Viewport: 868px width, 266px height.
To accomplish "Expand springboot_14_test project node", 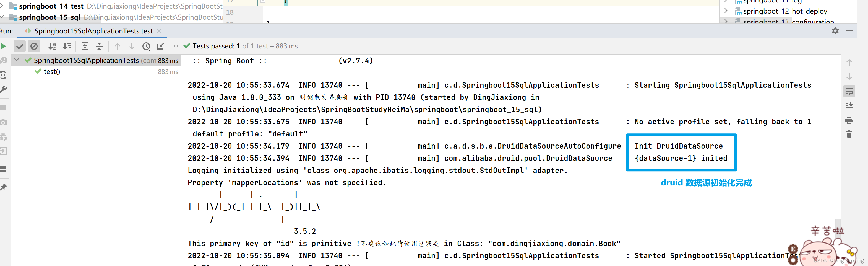I will click(x=2, y=5).
